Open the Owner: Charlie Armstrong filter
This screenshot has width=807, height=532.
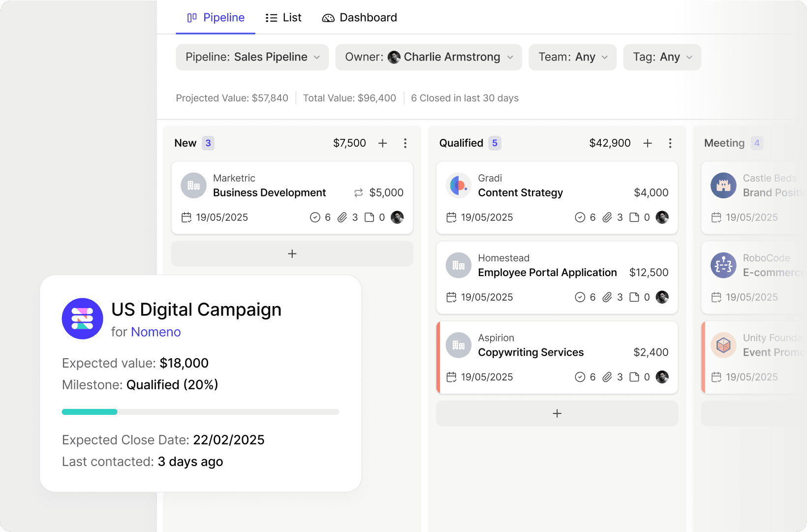coord(428,57)
